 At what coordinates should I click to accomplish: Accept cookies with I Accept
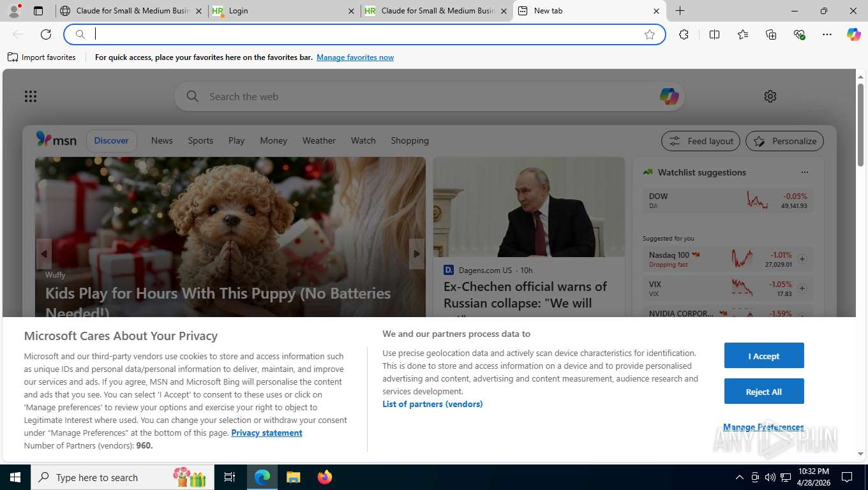(764, 356)
